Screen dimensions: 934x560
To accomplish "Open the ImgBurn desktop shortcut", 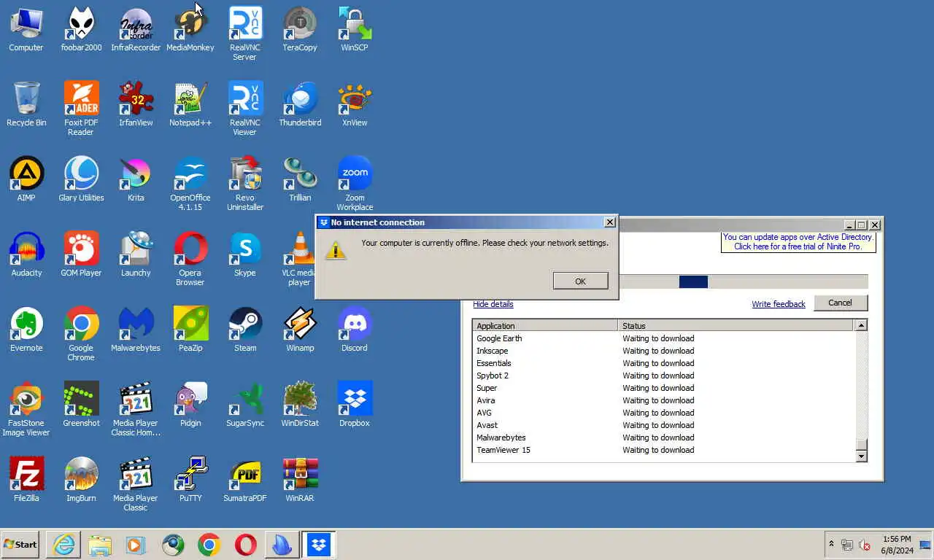I will pyautogui.click(x=81, y=480).
